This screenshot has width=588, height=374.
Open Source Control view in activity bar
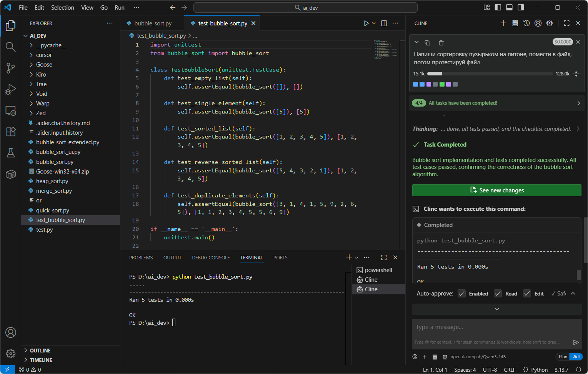(x=11, y=68)
